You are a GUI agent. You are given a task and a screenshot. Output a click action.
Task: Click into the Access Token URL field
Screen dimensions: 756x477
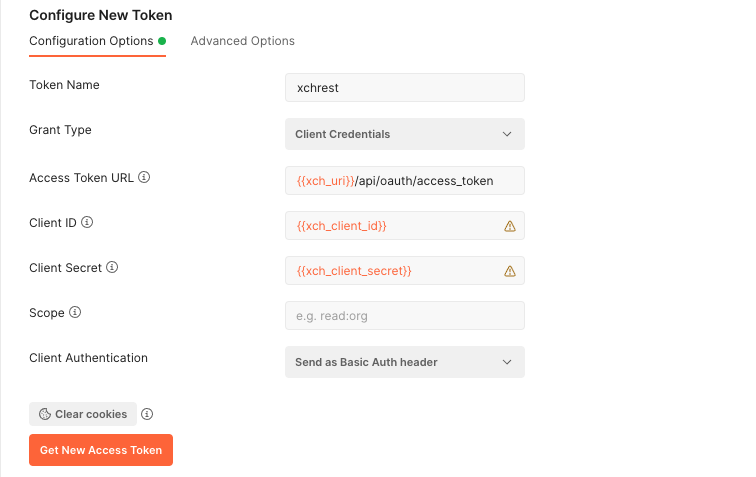(404, 180)
